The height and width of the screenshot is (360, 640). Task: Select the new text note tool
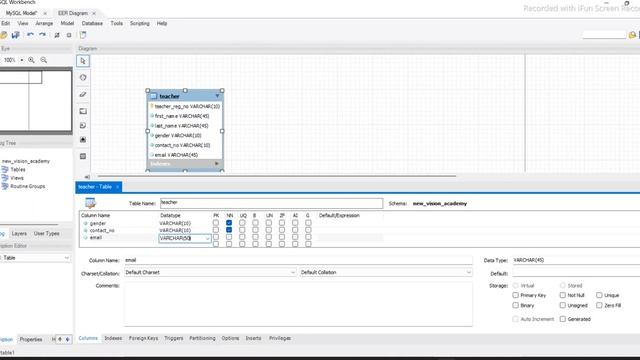83,126
